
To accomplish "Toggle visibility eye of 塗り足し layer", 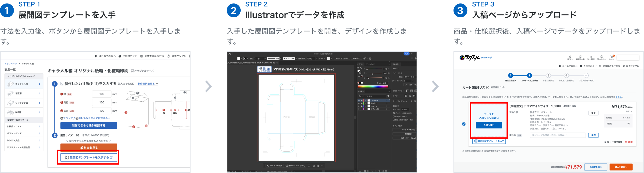I will click(x=359, y=103).
